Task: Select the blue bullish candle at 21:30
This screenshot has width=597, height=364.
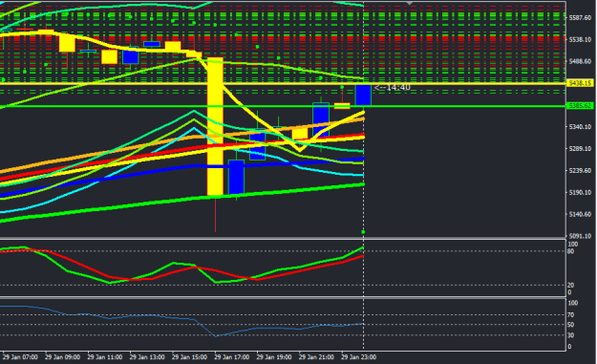Action: pos(321,120)
